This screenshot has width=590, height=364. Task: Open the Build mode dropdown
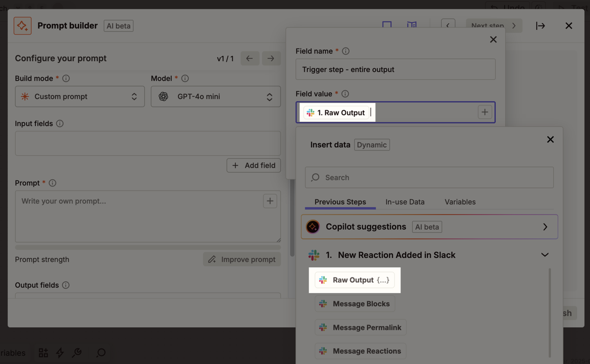point(80,97)
